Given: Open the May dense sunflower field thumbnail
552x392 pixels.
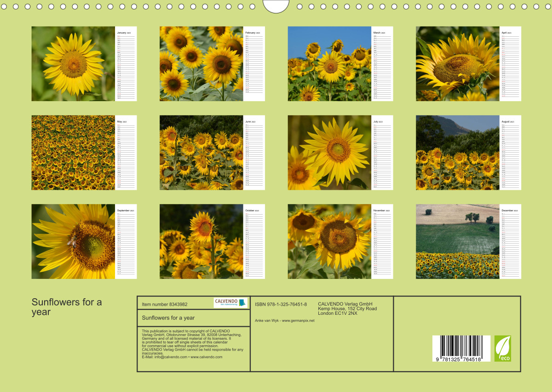Looking at the screenshot, I should 73,153.
